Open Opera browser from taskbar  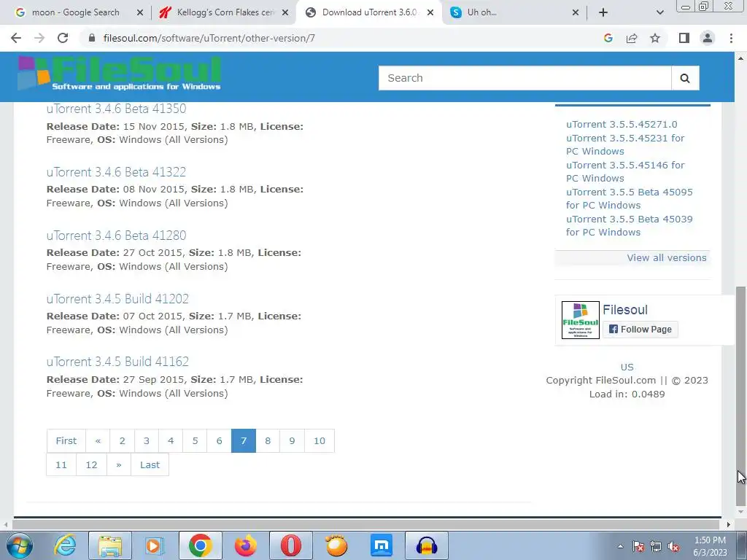(291, 545)
